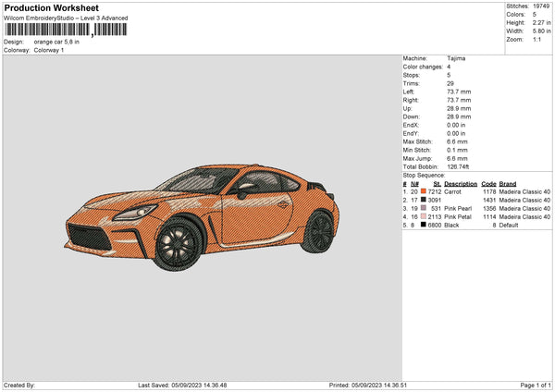555x392 pixels.
Task: Click the Machine value Tajima
Action: pyautogui.click(x=456, y=58)
